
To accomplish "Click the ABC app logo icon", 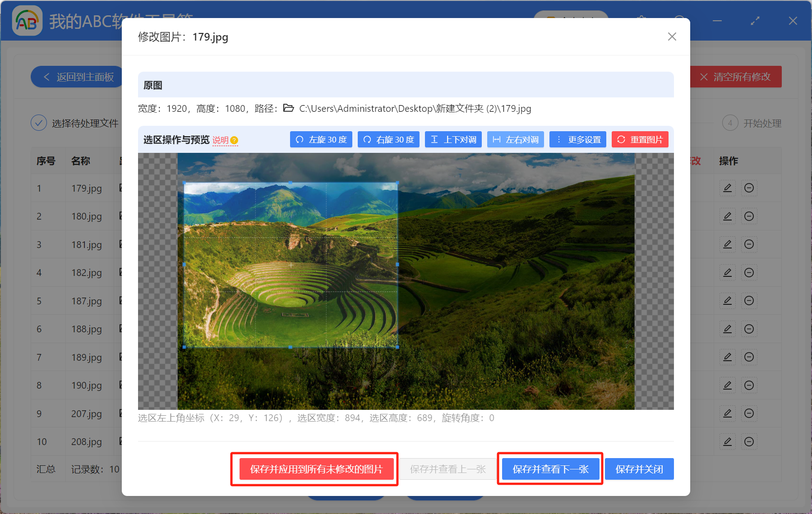I will tap(27, 21).
